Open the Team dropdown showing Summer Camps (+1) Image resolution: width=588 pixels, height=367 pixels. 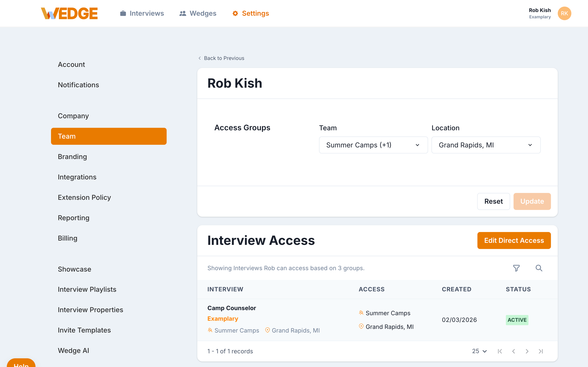pos(373,145)
